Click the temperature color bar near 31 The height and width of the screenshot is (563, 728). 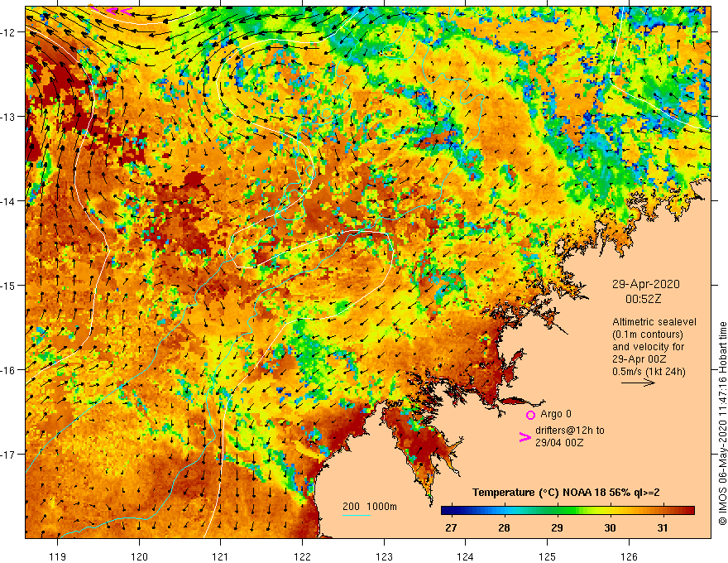[663, 511]
